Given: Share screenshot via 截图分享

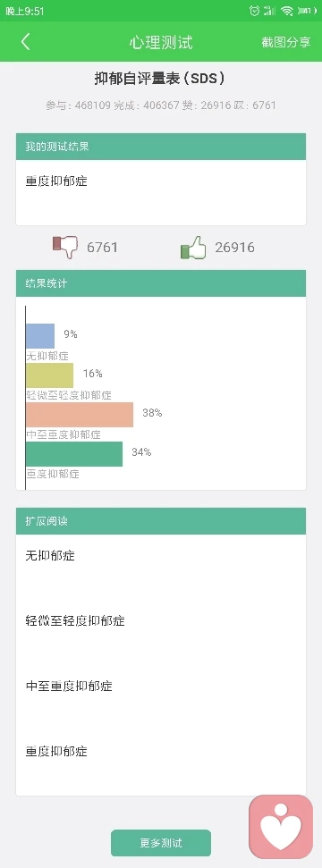Looking at the screenshot, I should click(x=286, y=43).
